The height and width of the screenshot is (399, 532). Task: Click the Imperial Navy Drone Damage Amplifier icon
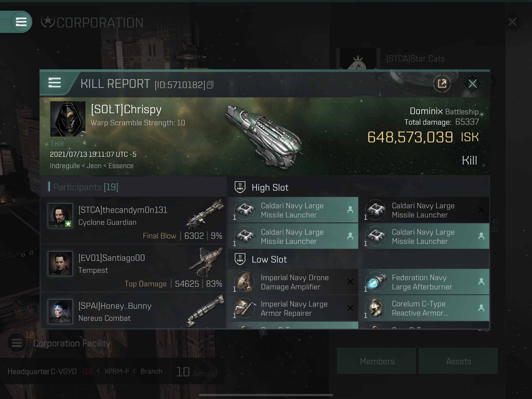click(245, 282)
